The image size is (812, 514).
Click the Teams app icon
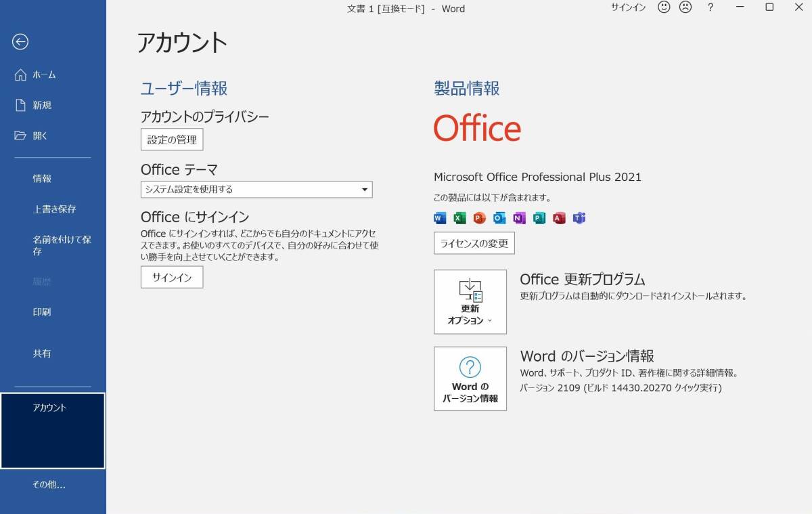(x=579, y=218)
